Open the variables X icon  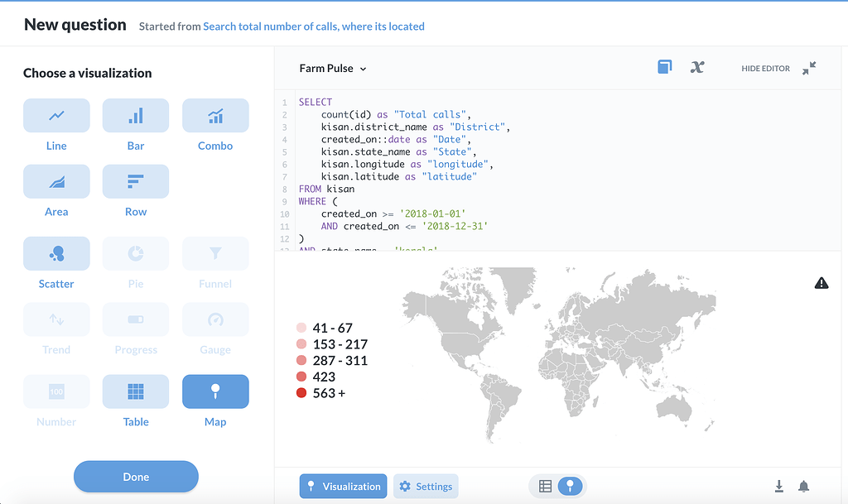click(697, 67)
